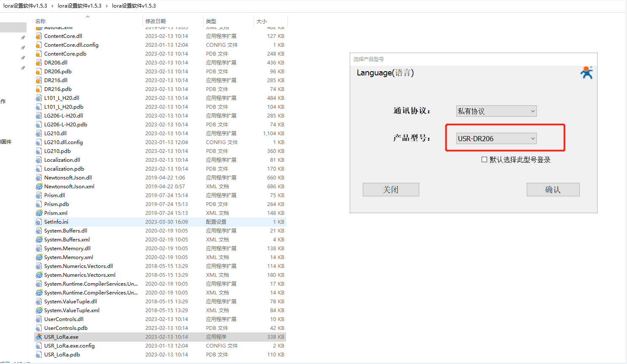
Task: Open the Language(语言) menu
Action: (385, 73)
